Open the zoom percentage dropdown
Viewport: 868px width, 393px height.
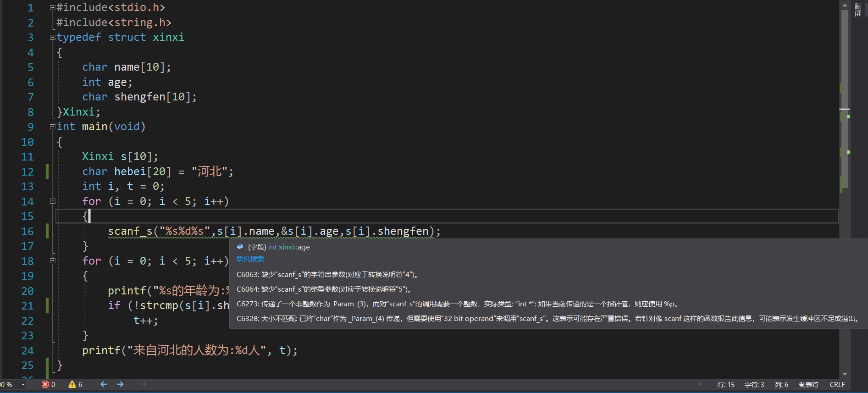coord(23,385)
